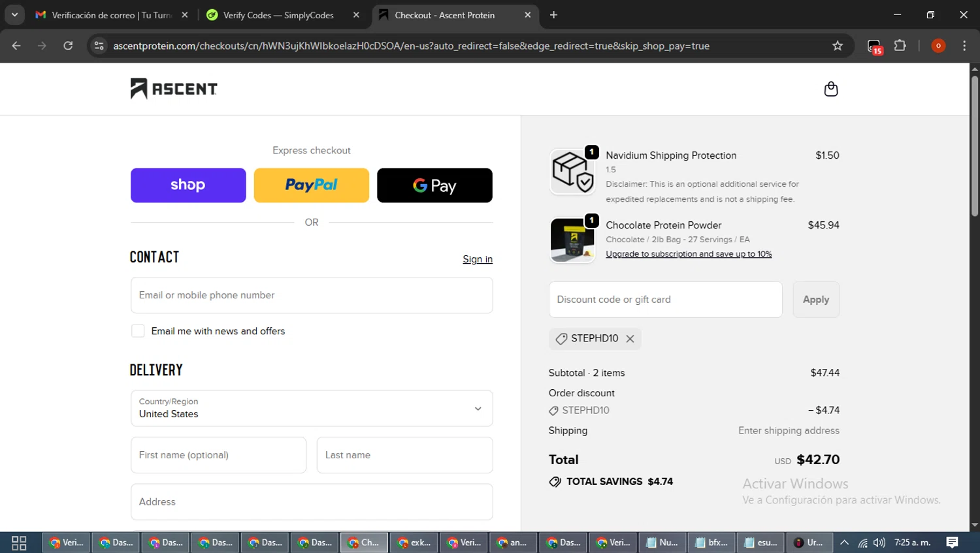Switch to the Verificación de correo tab
Image resolution: width=980 pixels, height=553 pixels.
coord(111,15)
